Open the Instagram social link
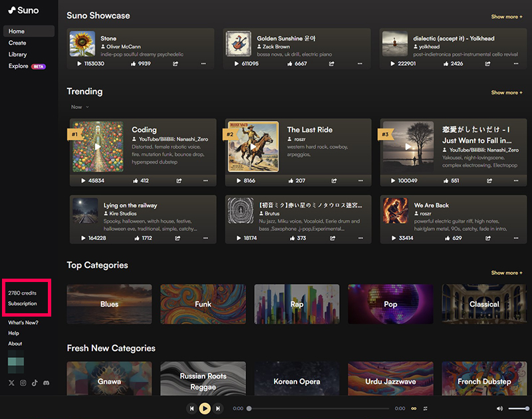Screen dimensions: 532x419 tap(23, 382)
